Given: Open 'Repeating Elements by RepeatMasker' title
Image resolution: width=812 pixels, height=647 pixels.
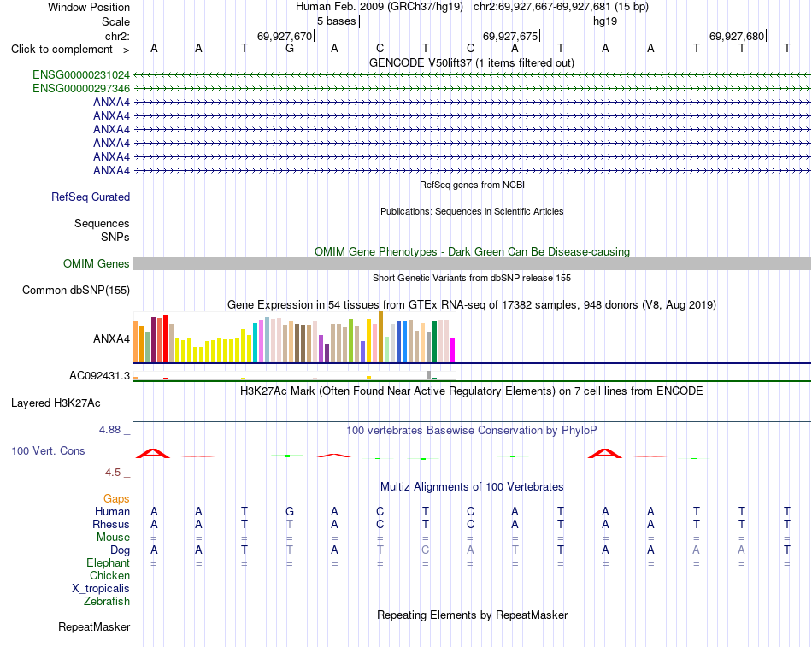Looking at the screenshot, I should 473,615.
